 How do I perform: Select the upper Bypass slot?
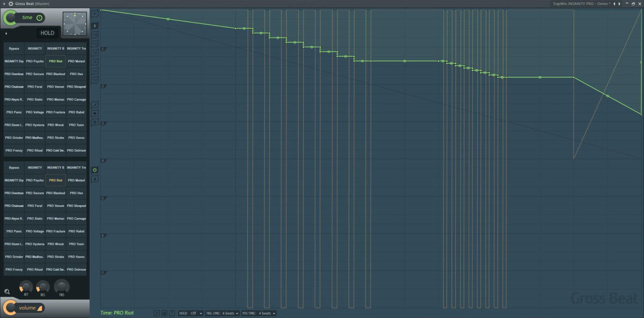[14, 49]
